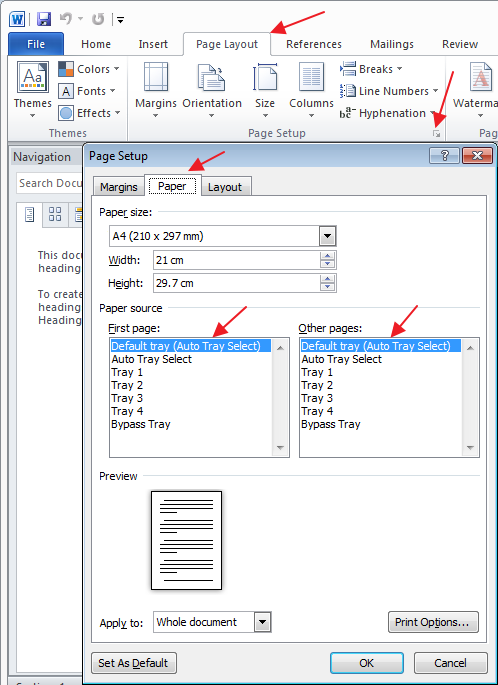Open the Themes gallery
Viewport: 498px width, 685px height.
click(33, 90)
